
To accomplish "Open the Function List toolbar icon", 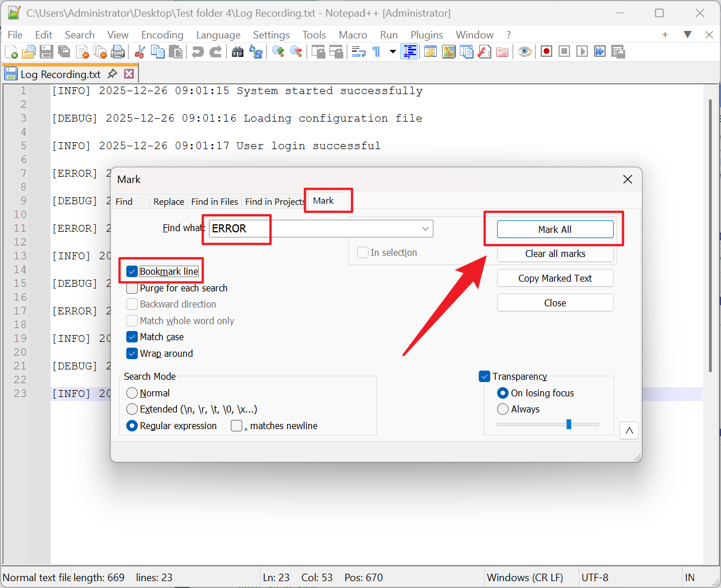I will (x=484, y=52).
